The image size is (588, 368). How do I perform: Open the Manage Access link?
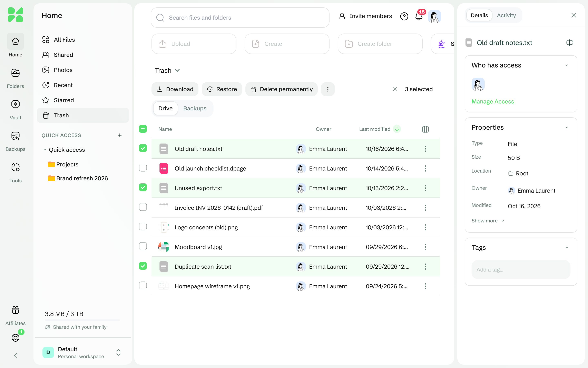coord(492,101)
